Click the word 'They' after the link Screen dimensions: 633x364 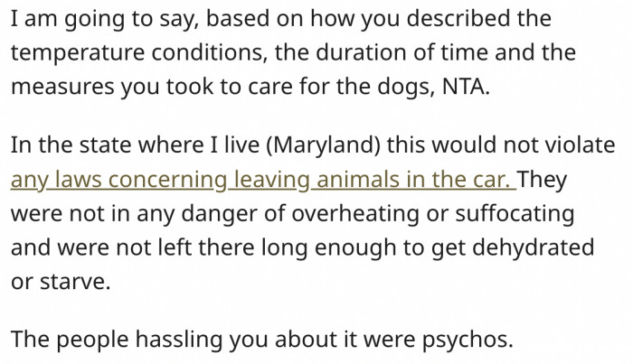543,179
